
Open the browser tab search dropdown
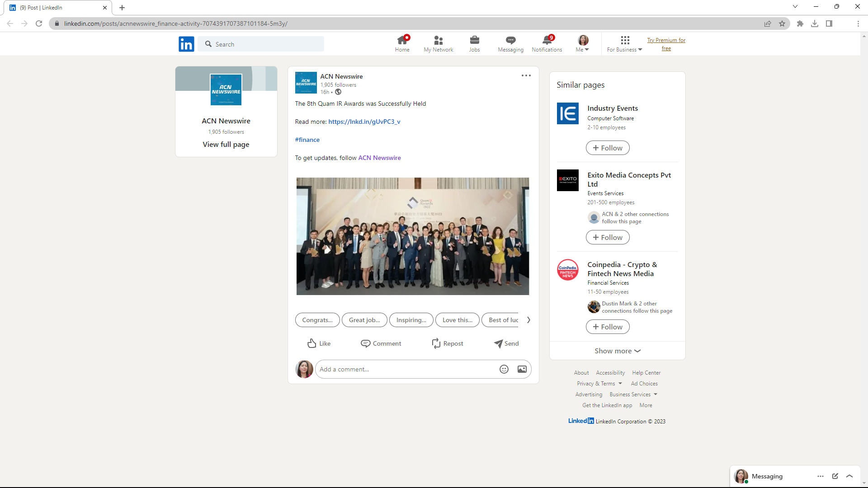click(795, 6)
